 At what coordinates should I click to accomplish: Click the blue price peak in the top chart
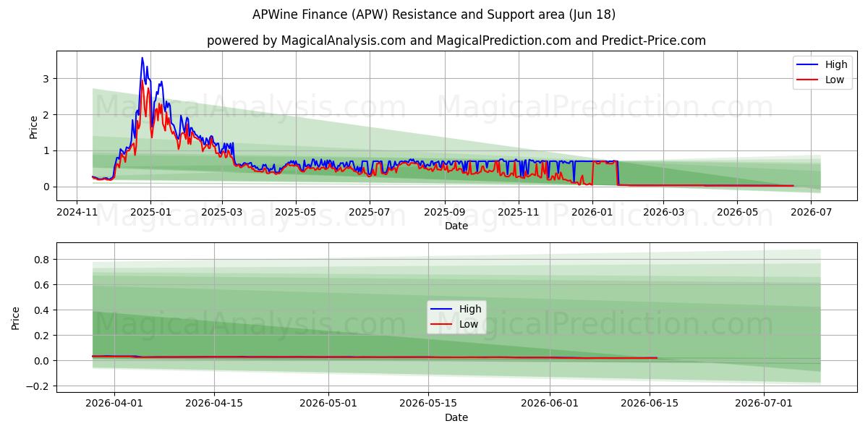(x=142, y=58)
